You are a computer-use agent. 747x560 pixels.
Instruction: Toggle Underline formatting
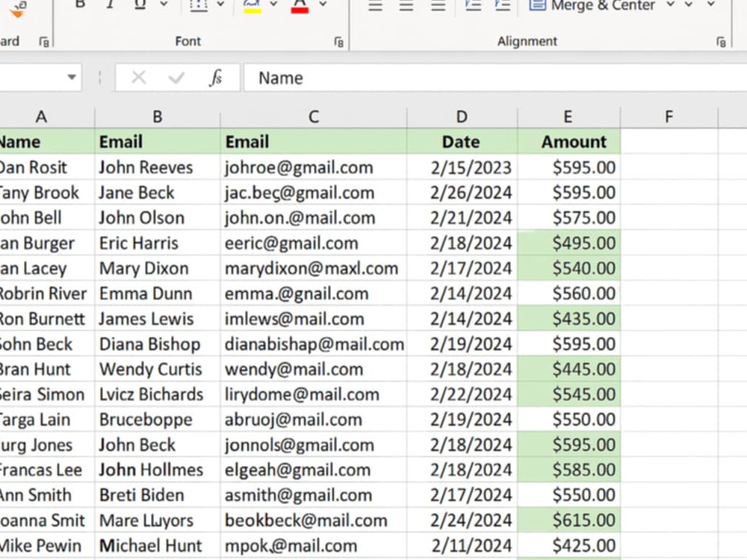140,4
